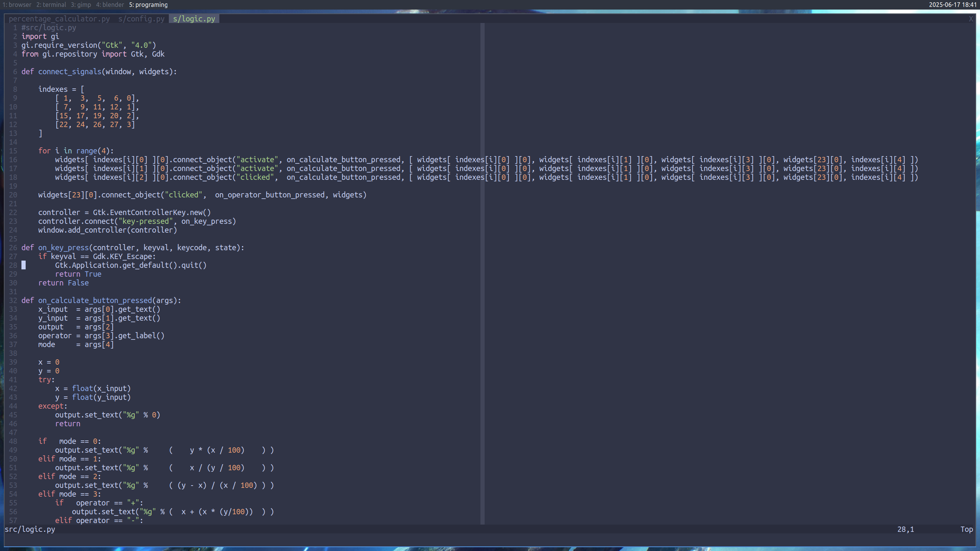Click on_operator_button_pressed on line 20

[x=270, y=195]
